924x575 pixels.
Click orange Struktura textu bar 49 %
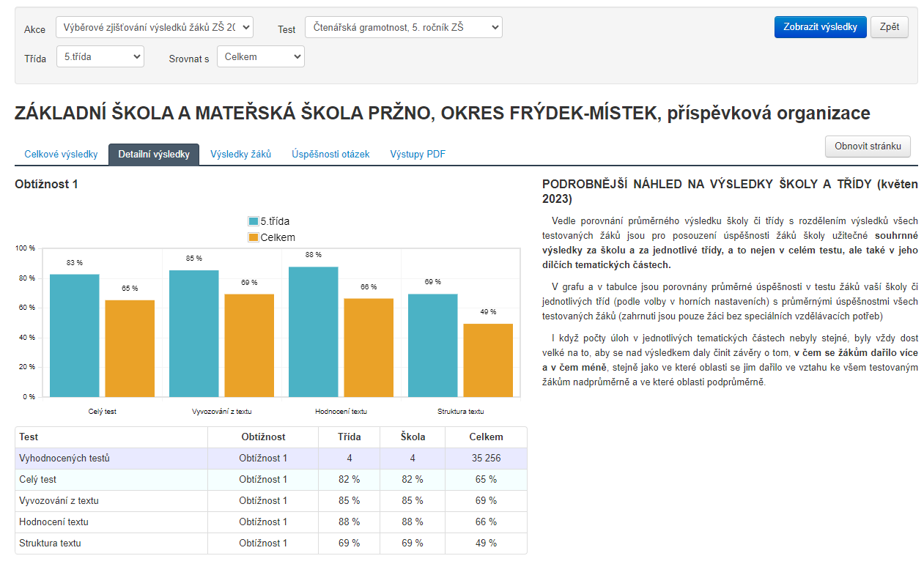click(488, 360)
